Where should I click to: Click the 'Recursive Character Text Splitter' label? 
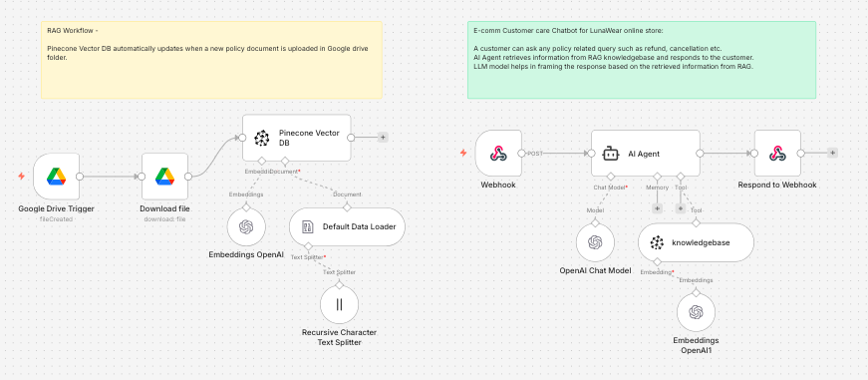coord(340,337)
